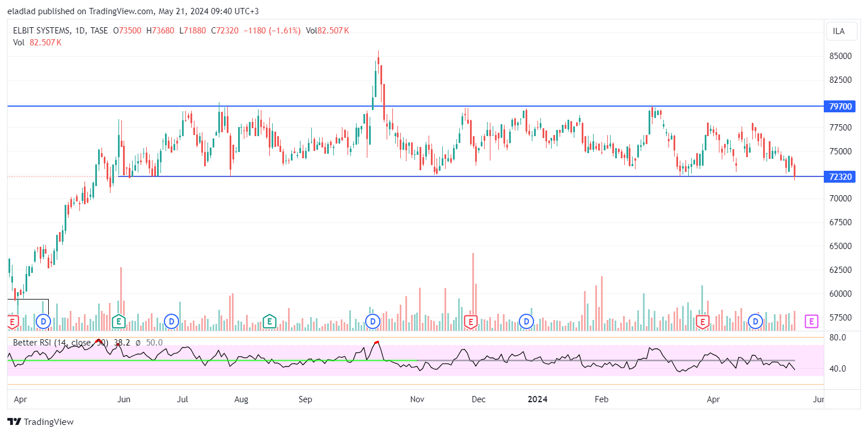Screen dimensions: 868x434
Task: Click the price change −1180 (−1.61%)
Action: 272,31
